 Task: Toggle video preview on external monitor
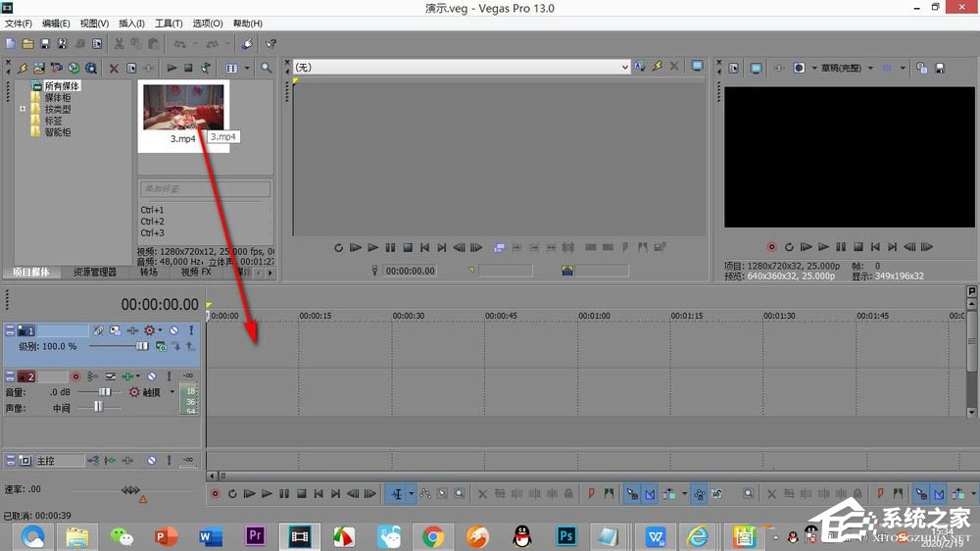[756, 68]
